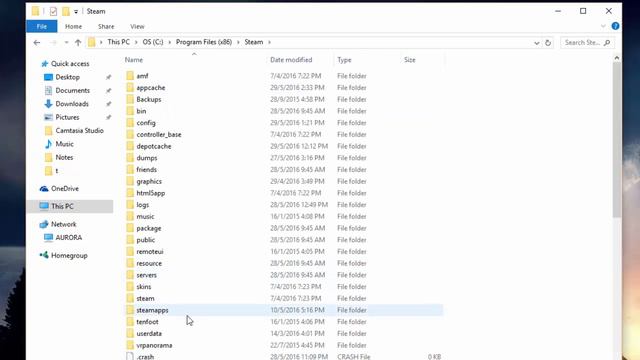Click the skins folder icon
The width and height of the screenshot is (640, 360).
(x=130, y=287)
